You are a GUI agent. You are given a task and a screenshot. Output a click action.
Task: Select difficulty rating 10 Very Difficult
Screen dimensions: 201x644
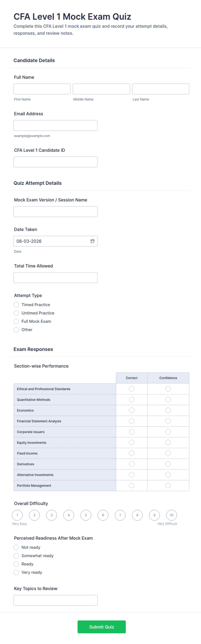coord(172,515)
